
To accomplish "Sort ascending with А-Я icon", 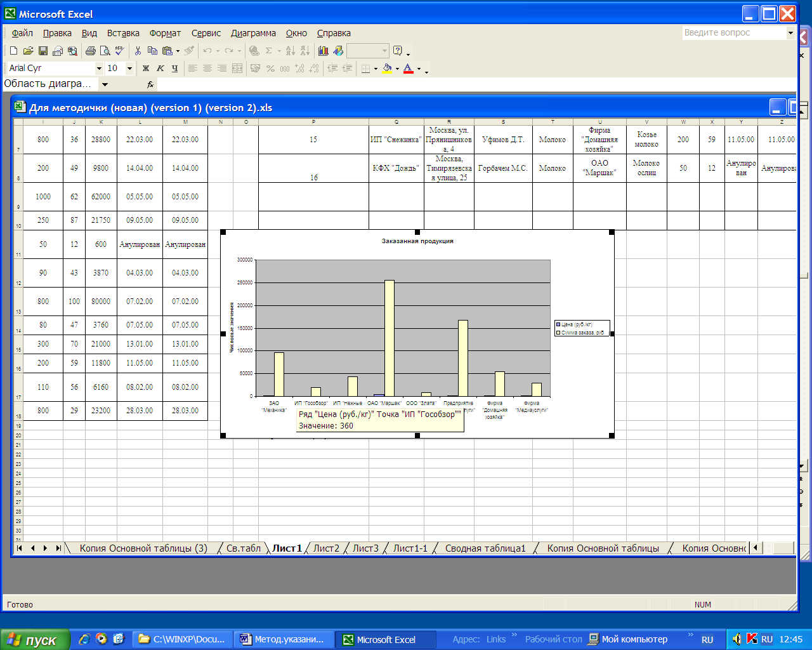I will tap(290, 51).
